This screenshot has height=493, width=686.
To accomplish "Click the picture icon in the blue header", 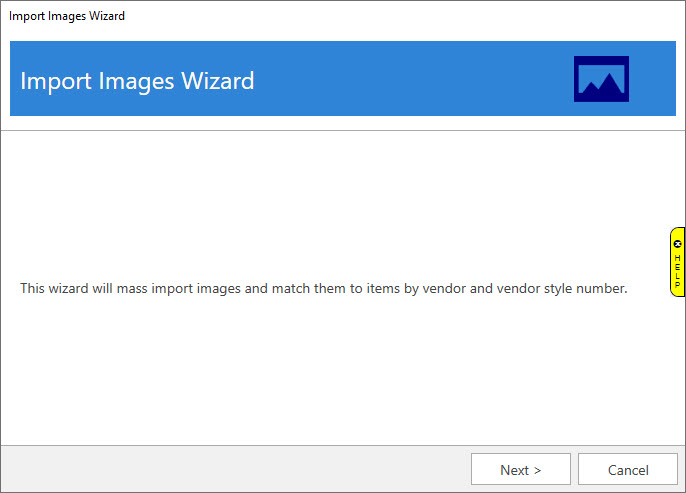I will point(601,79).
